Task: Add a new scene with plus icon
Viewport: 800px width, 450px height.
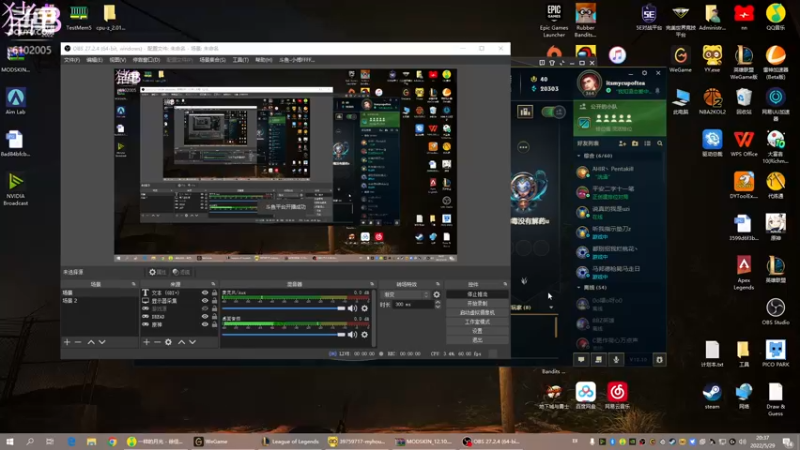Action: (x=67, y=342)
